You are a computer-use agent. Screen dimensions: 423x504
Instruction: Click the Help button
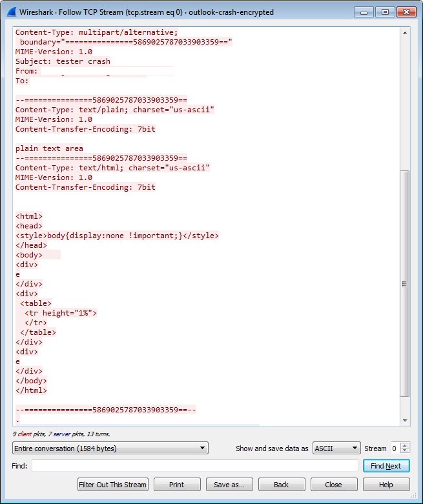coord(386,485)
